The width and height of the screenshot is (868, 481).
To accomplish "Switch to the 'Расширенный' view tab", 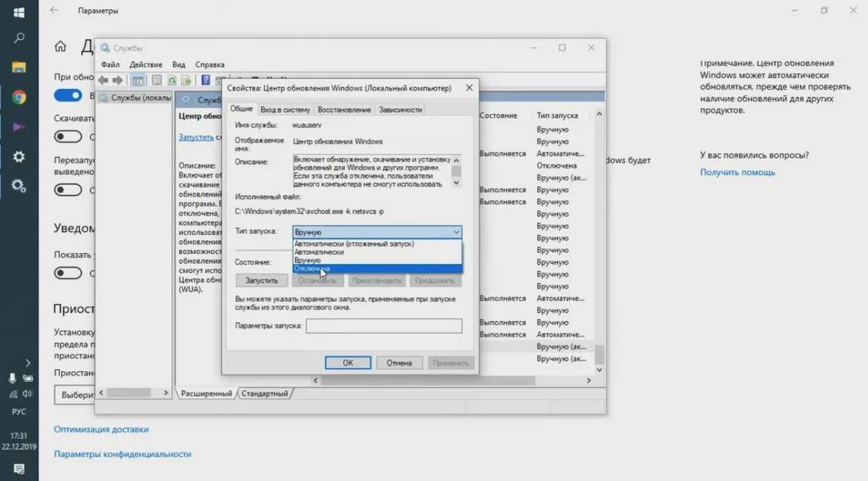I will pos(206,393).
